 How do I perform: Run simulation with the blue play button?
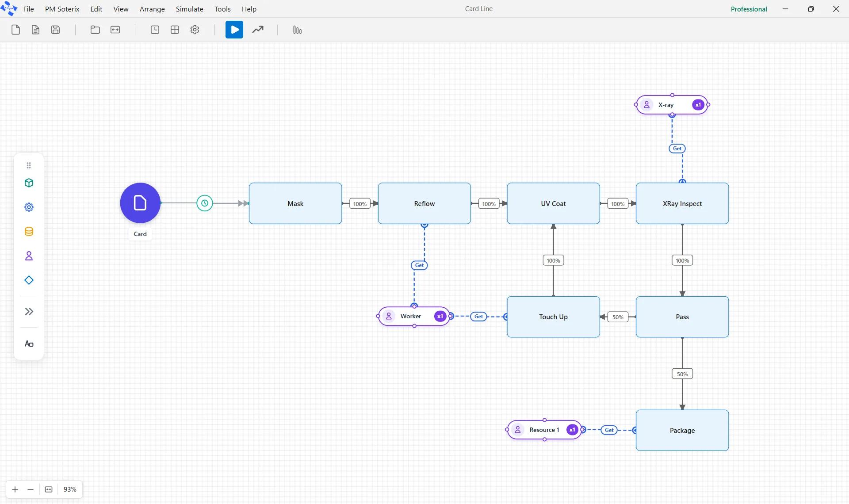click(234, 30)
